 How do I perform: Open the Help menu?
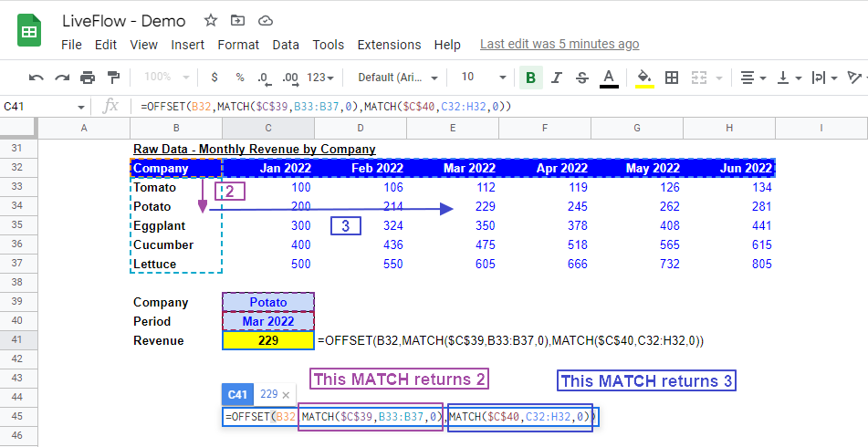[x=447, y=45]
